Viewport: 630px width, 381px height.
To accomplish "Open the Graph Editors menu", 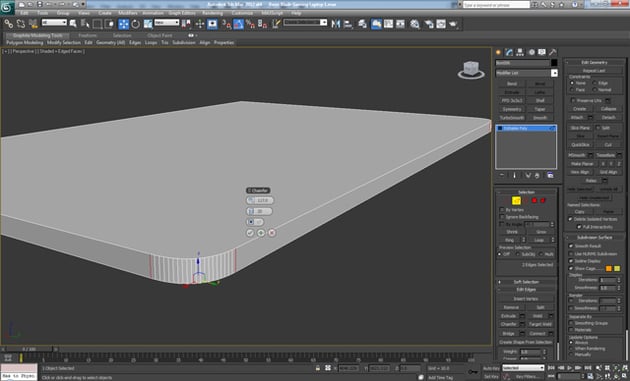I will pyautogui.click(x=182, y=13).
